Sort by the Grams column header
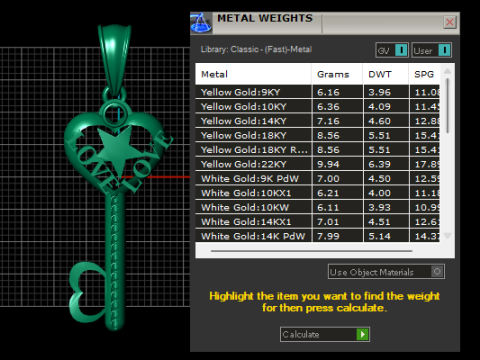The height and width of the screenshot is (360, 480). pos(337,74)
